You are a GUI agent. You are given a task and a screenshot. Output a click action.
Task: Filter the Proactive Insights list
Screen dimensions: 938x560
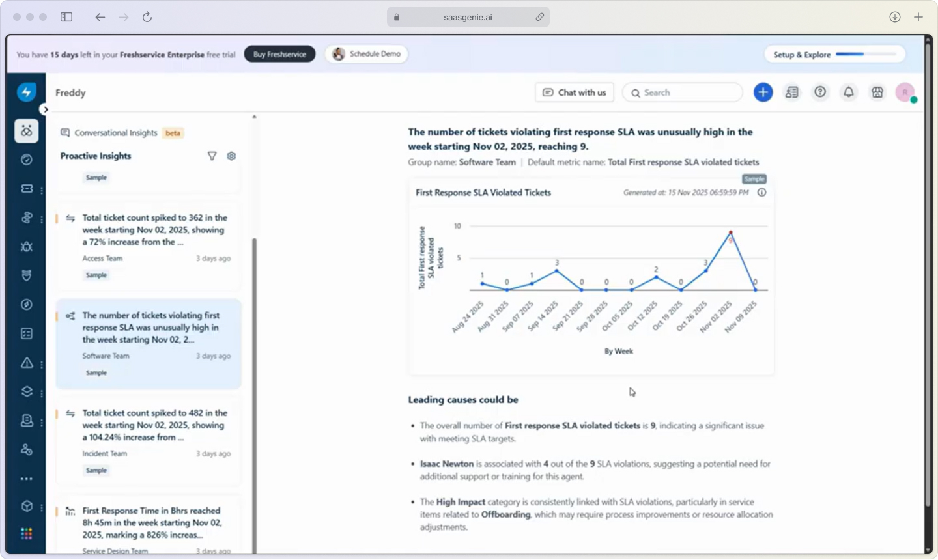(x=212, y=156)
